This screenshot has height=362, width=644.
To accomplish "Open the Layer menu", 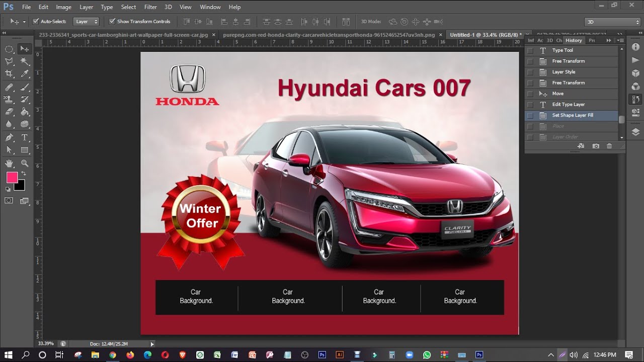I will click(86, 7).
